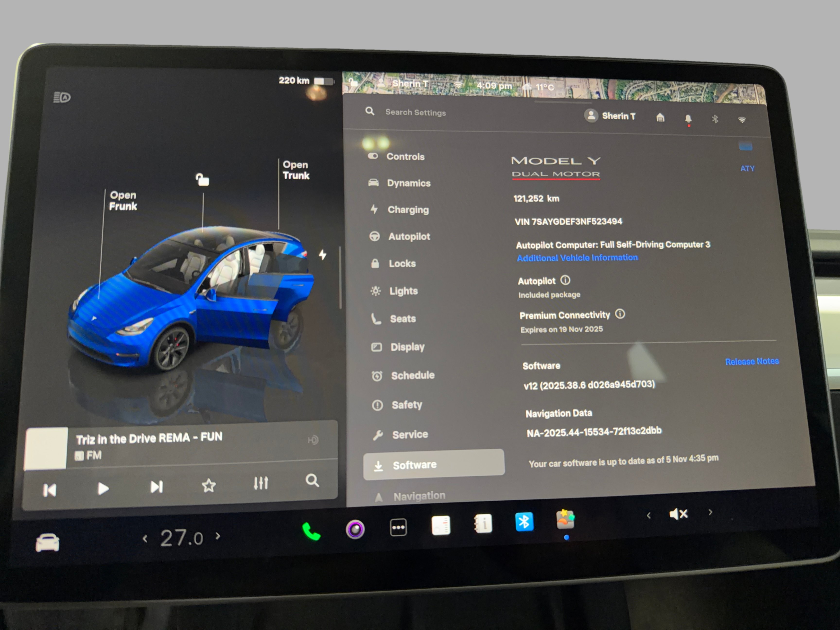Tap the Wi-Fi icon in settings header
Image resolution: width=840 pixels, height=630 pixels.
(742, 120)
